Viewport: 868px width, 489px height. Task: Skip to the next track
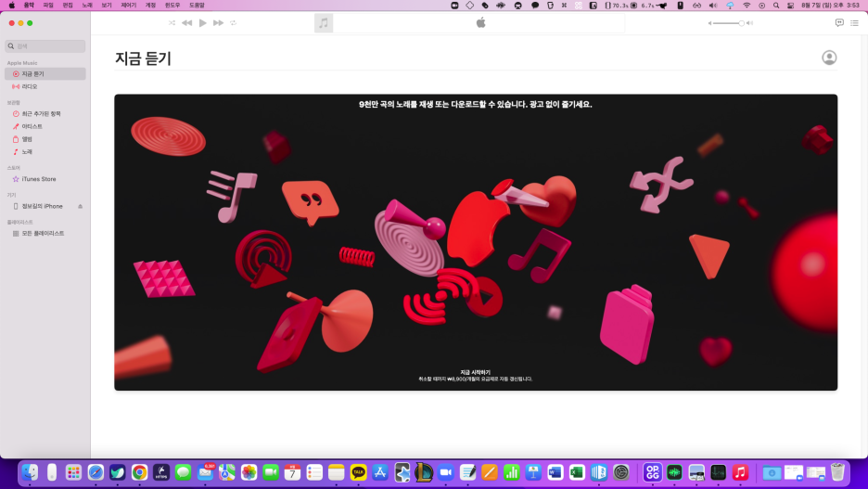tap(218, 22)
